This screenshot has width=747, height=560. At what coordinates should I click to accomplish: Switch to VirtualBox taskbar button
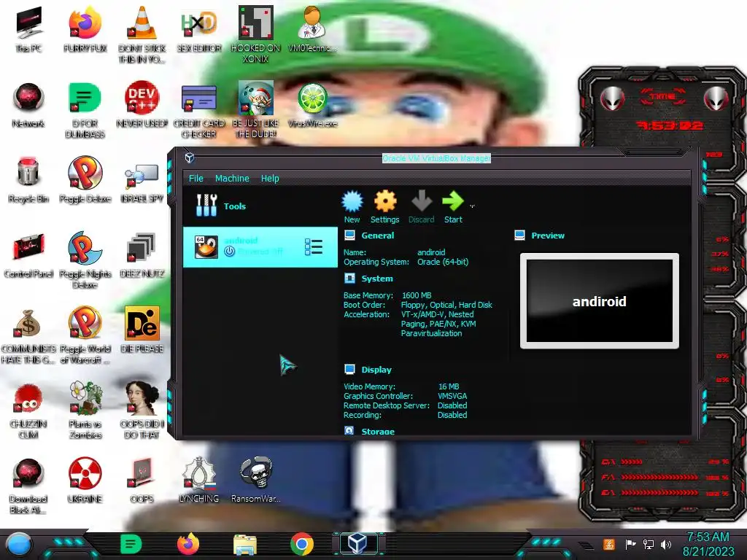[x=357, y=543]
